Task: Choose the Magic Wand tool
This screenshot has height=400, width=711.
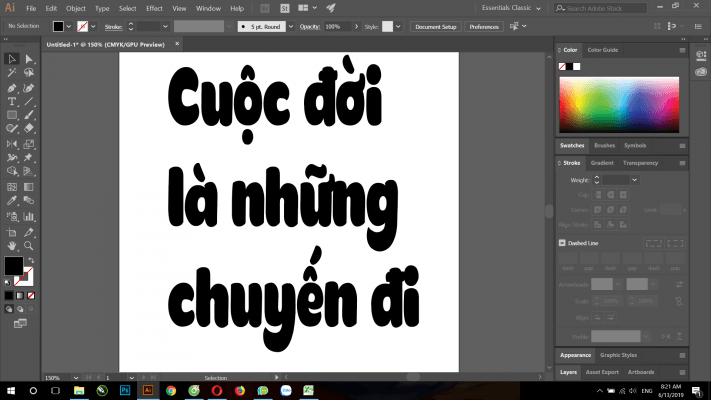Action: click(11, 73)
